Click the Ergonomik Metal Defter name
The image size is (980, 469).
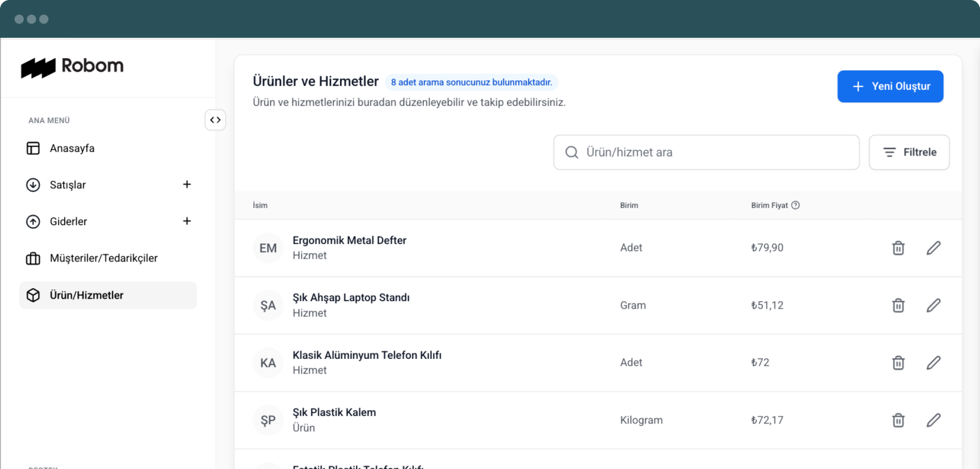pyautogui.click(x=349, y=240)
